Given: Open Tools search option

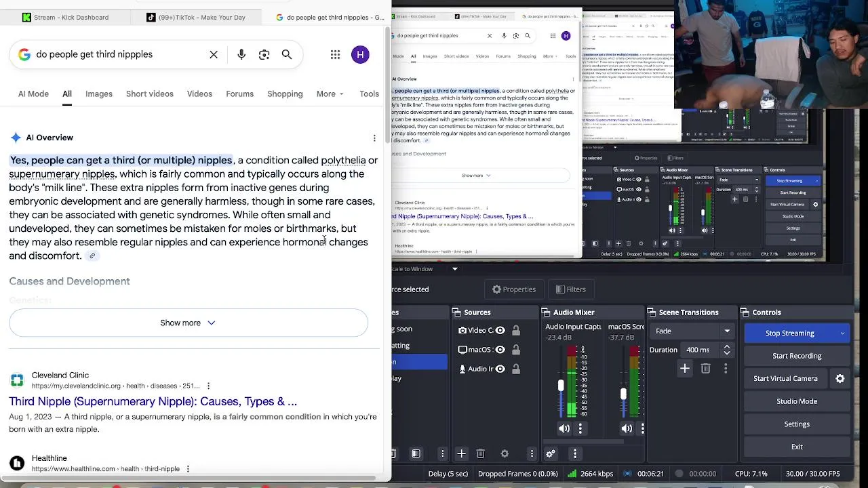Looking at the screenshot, I should coord(369,94).
